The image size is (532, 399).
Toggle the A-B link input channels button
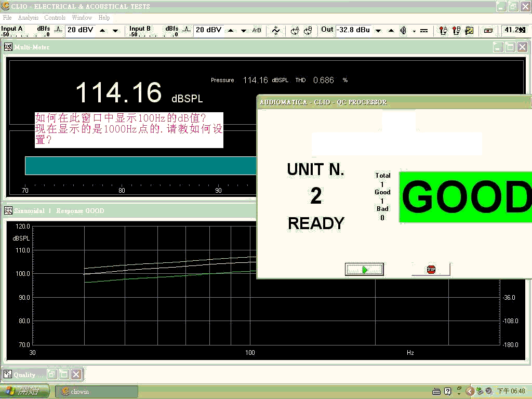point(257,30)
